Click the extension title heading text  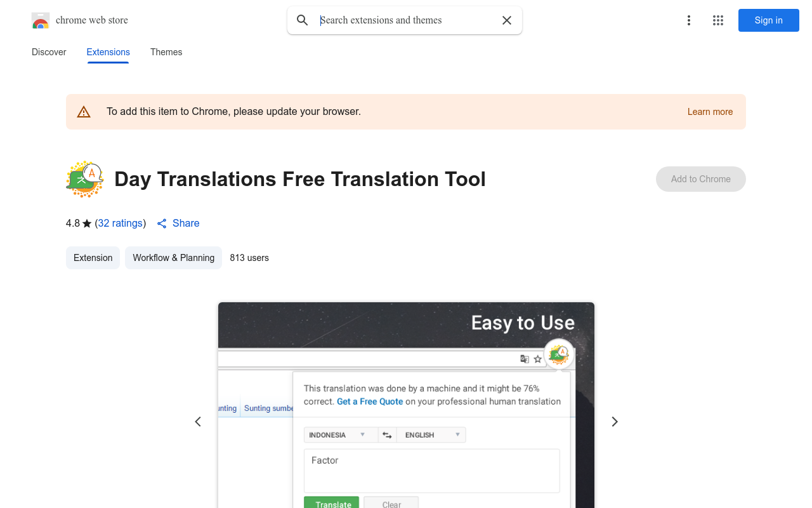click(x=300, y=179)
